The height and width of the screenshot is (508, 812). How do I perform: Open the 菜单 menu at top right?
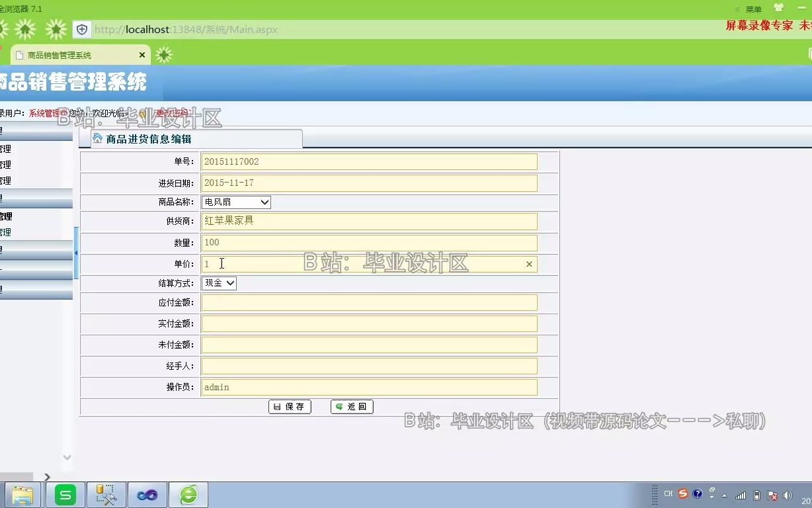[x=754, y=9]
